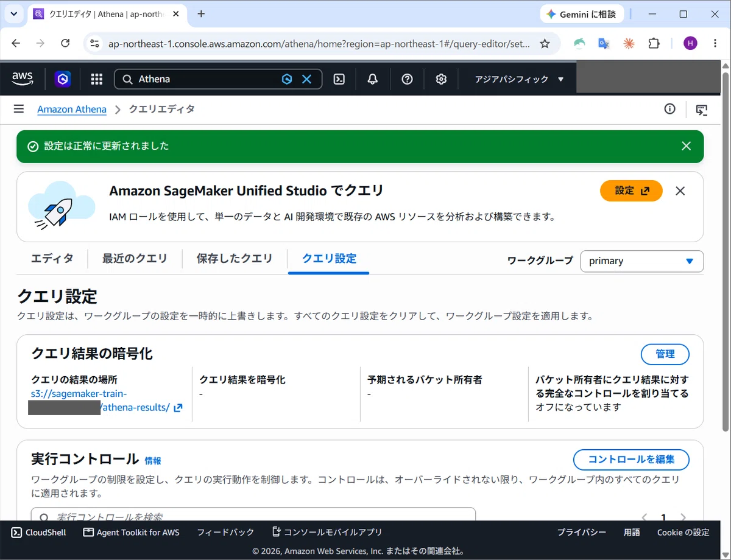Reload the page in Chrome

click(65, 43)
